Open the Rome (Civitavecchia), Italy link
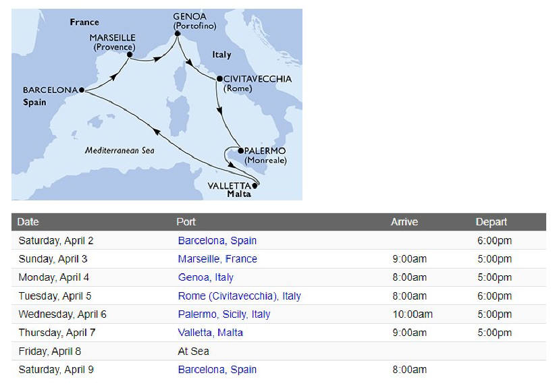The width and height of the screenshot is (555, 392). (239, 296)
